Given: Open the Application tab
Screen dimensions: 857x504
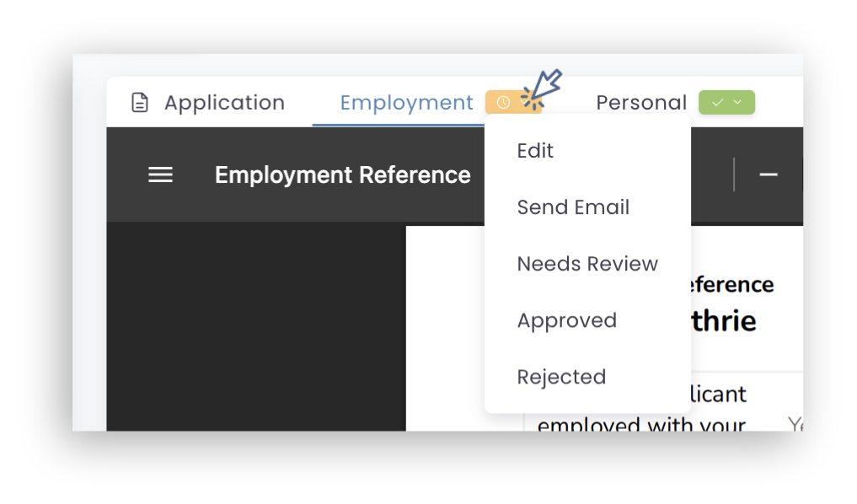Looking at the screenshot, I should (x=209, y=103).
